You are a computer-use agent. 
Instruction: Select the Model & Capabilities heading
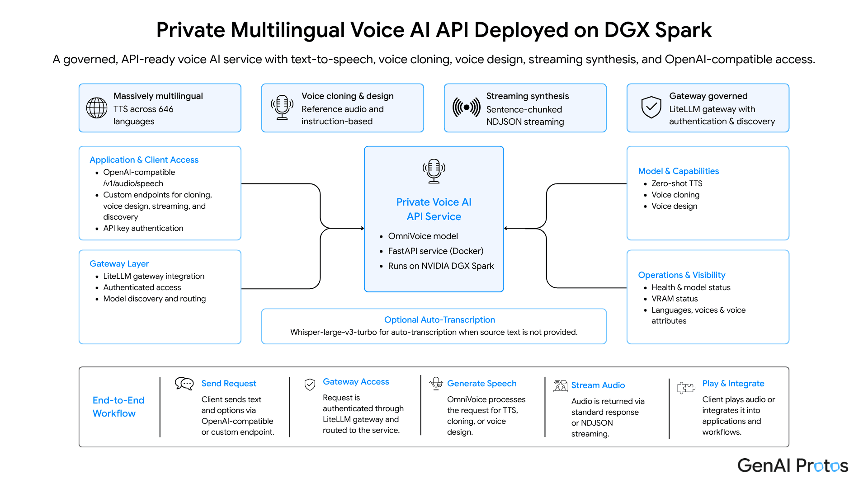coord(678,171)
